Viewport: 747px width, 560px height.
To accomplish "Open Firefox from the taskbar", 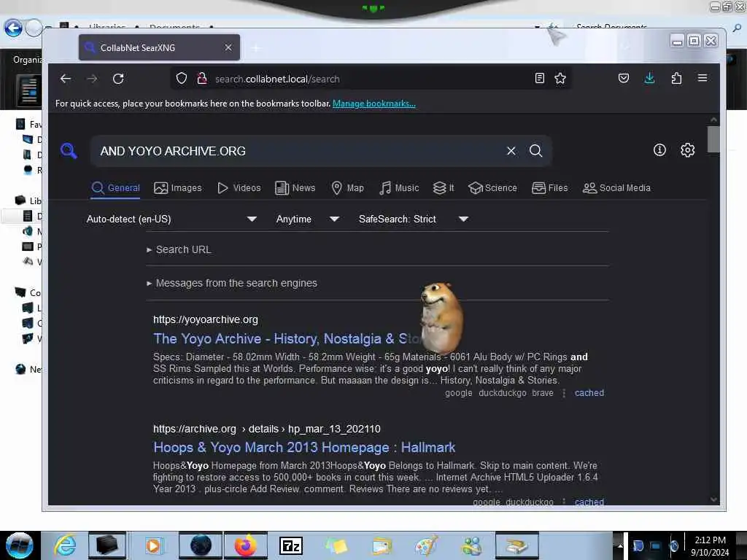I will (x=245, y=545).
